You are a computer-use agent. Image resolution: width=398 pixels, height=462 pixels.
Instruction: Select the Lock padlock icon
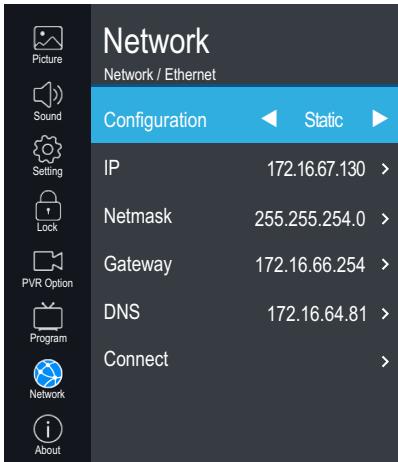[48, 206]
